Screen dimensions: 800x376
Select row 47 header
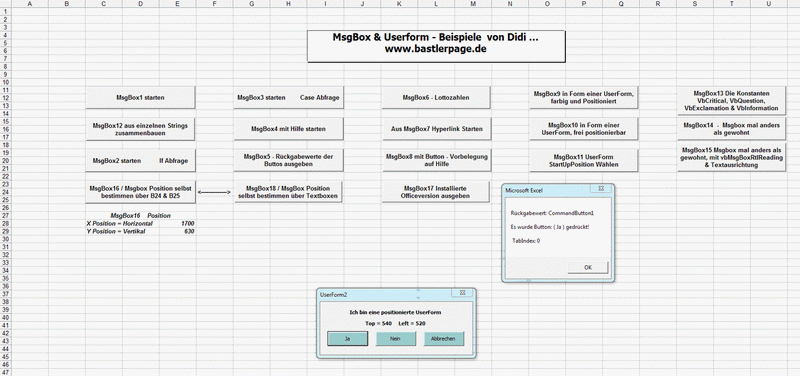[5, 373]
